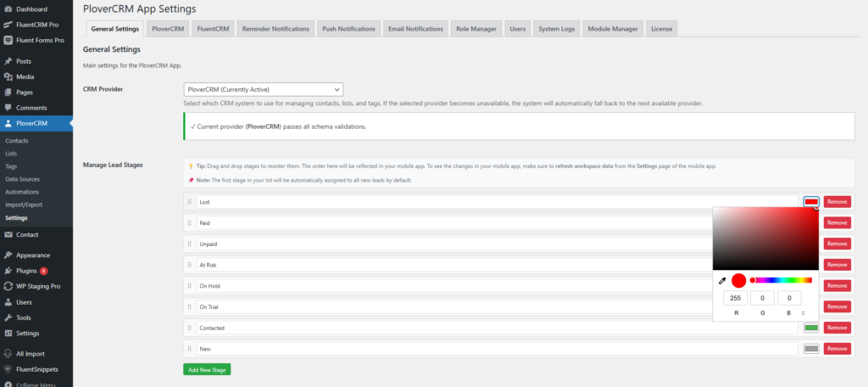Click the drag handle for Lost stage
The image size is (868, 387).
(x=190, y=202)
